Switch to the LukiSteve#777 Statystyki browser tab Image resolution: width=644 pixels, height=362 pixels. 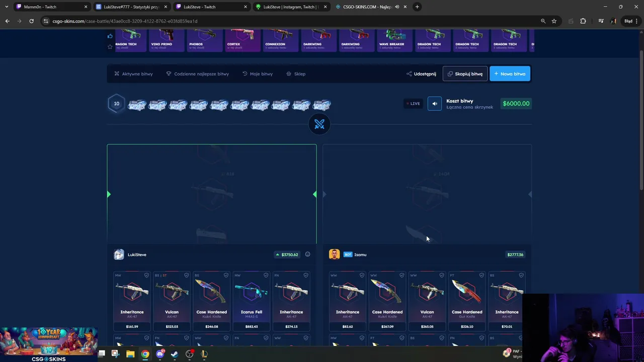(x=132, y=7)
